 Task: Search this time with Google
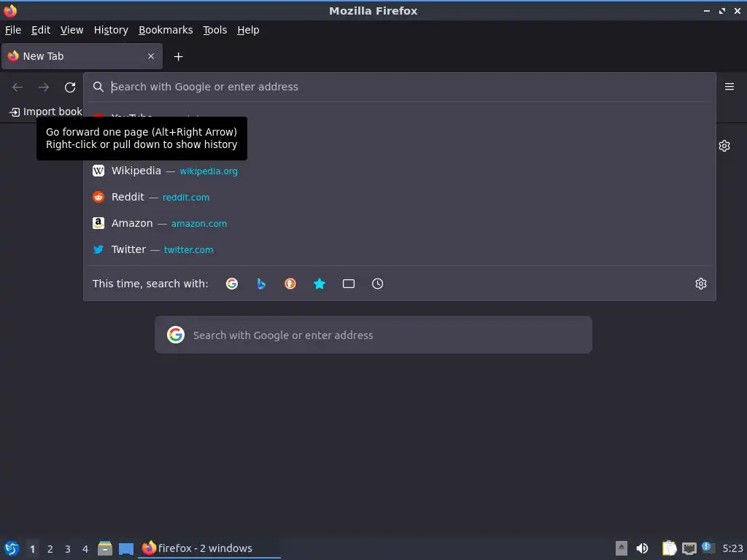pos(232,284)
